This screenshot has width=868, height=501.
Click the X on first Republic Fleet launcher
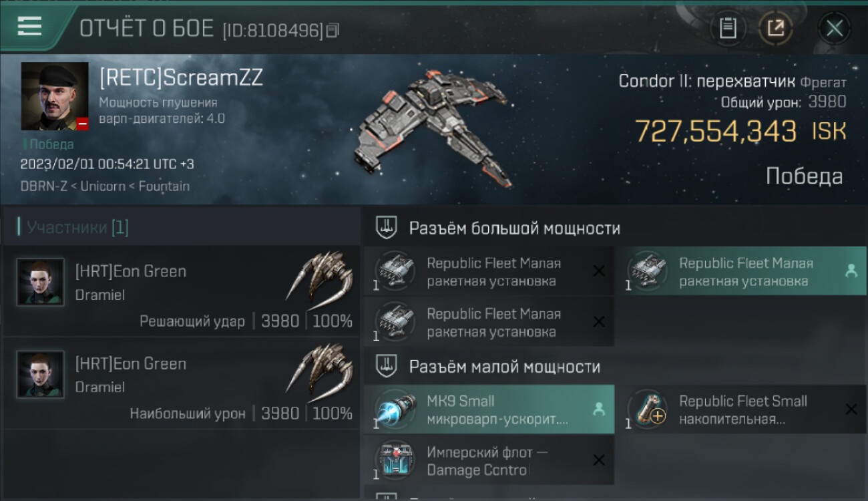(599, 271)
